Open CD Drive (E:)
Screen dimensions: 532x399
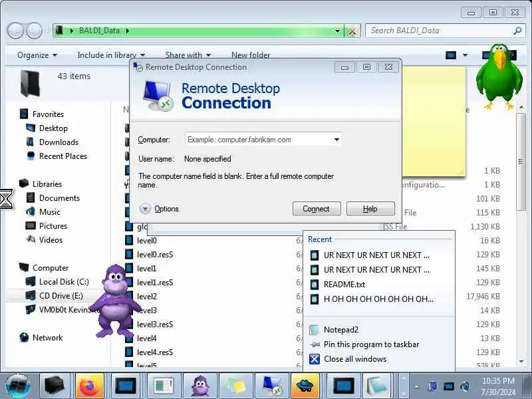61,295
